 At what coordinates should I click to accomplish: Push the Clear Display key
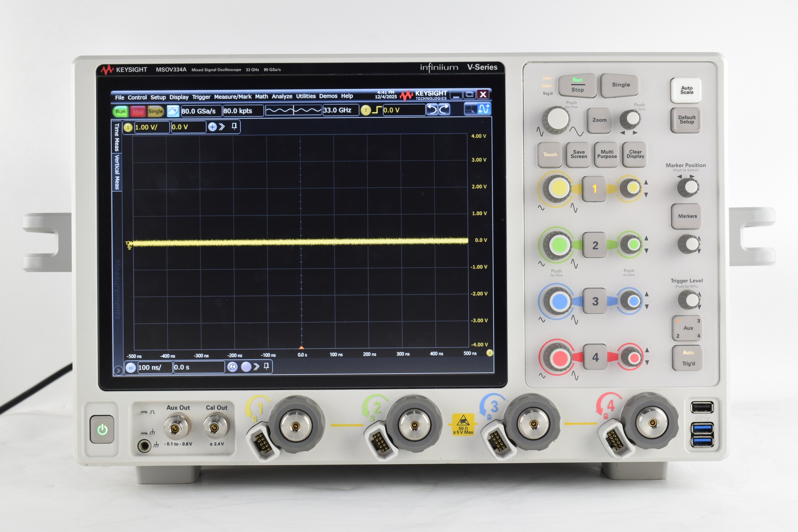635,154
